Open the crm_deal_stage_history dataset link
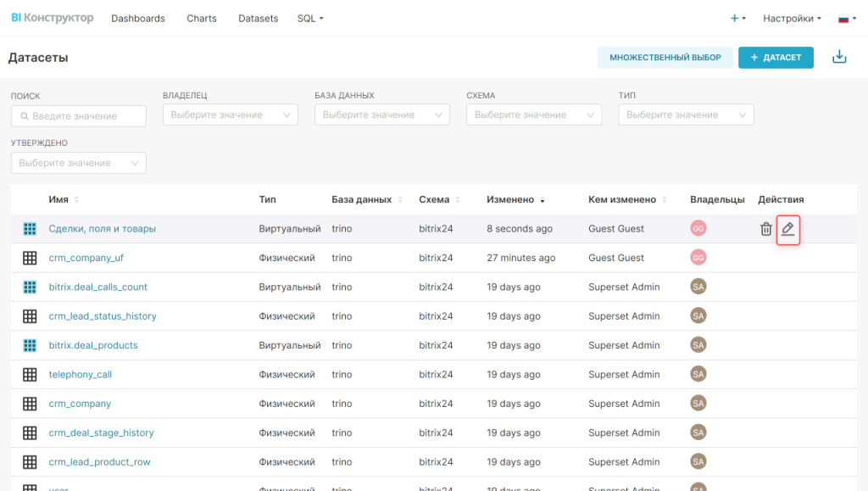The image size is (868, 491). click(102, 432)
